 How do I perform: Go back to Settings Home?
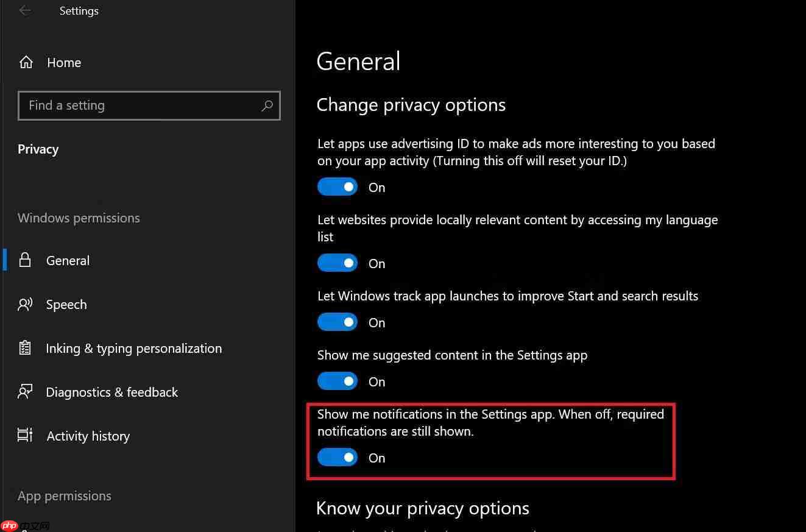[63, 62]
